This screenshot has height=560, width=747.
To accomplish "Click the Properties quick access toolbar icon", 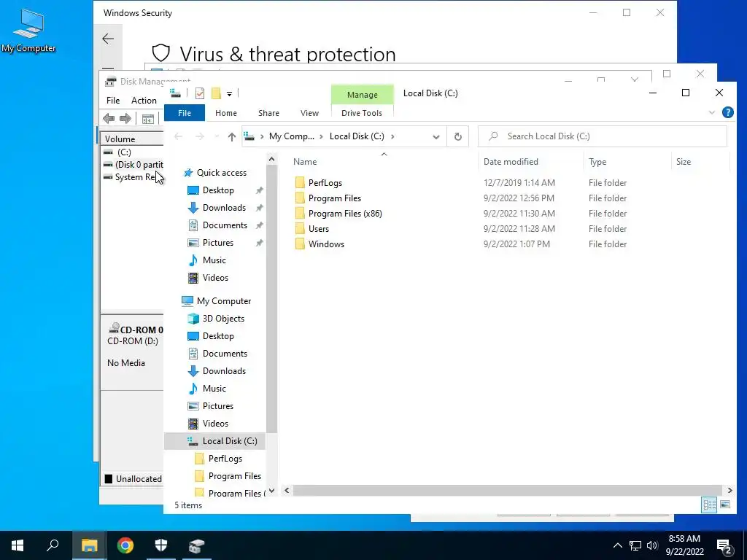I will [200, 93].
